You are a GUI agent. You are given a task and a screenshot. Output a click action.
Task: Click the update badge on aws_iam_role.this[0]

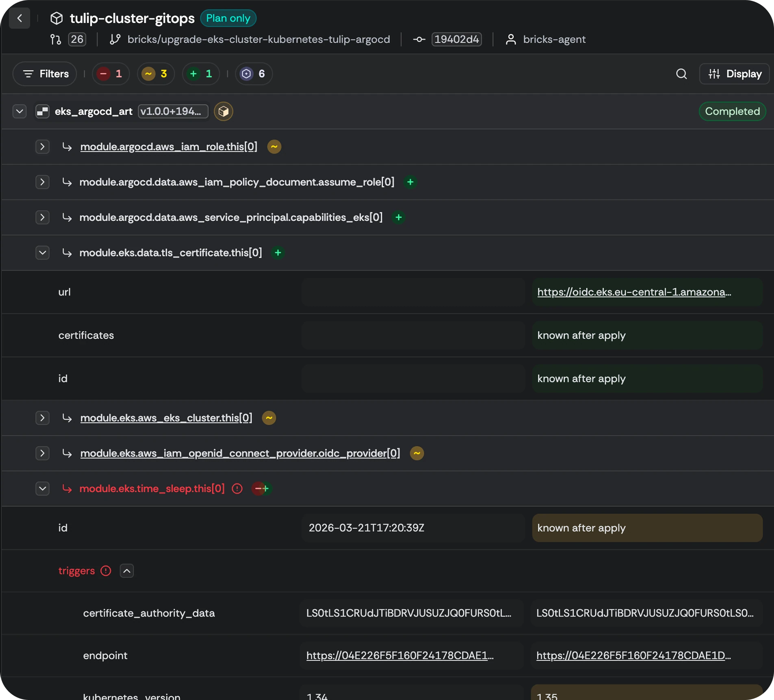(x=274, y=147)
